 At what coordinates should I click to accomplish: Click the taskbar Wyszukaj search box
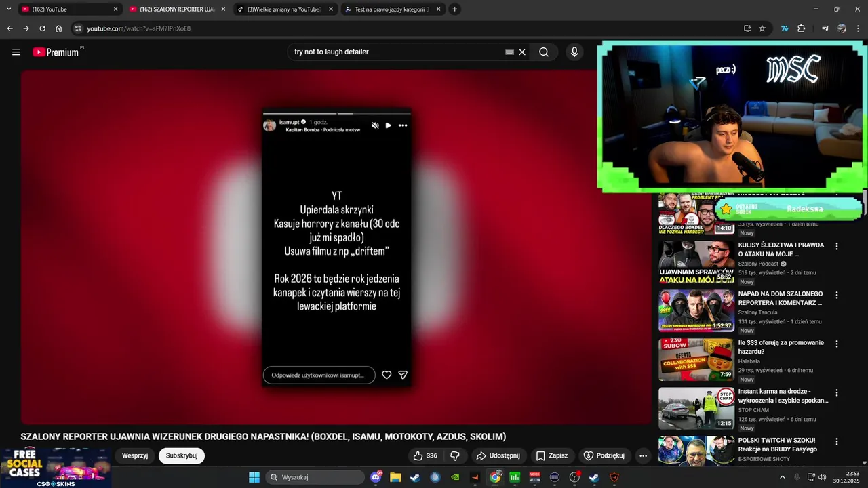click(x=315, y=477)
